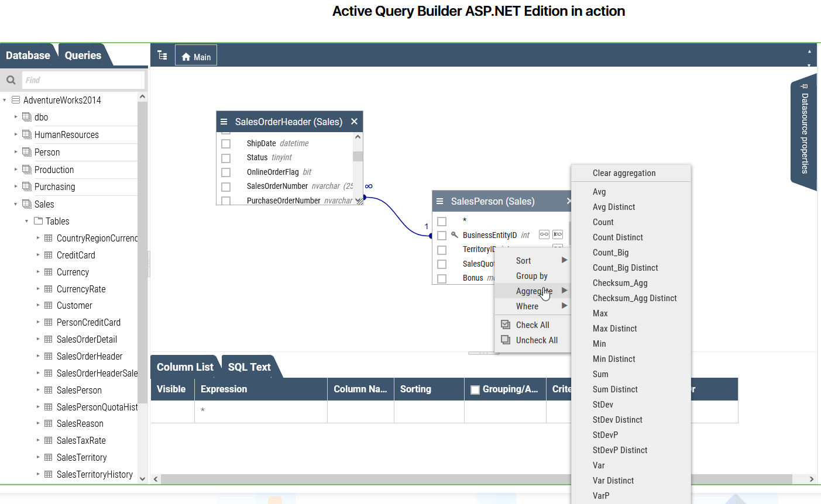Click the Uncheck All icon in the menu
This screenshot has width=821, height=504.
506,340
